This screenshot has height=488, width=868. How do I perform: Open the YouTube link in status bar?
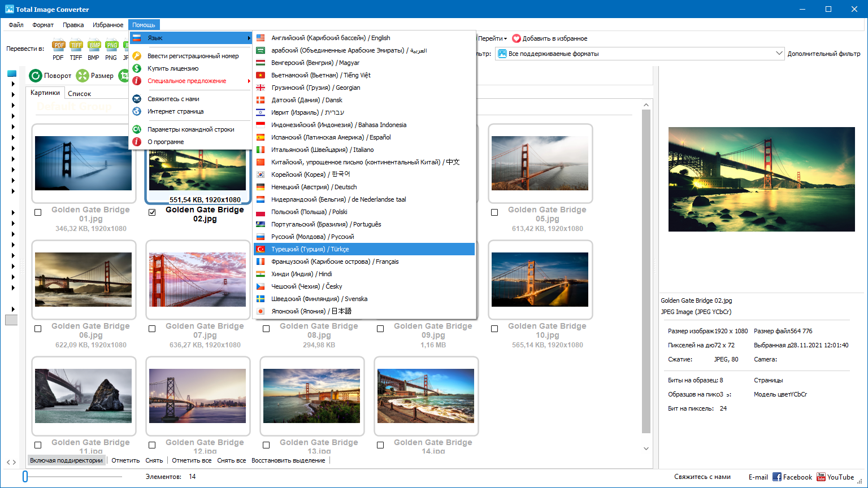pyautogui.click(x=835, y=477)
